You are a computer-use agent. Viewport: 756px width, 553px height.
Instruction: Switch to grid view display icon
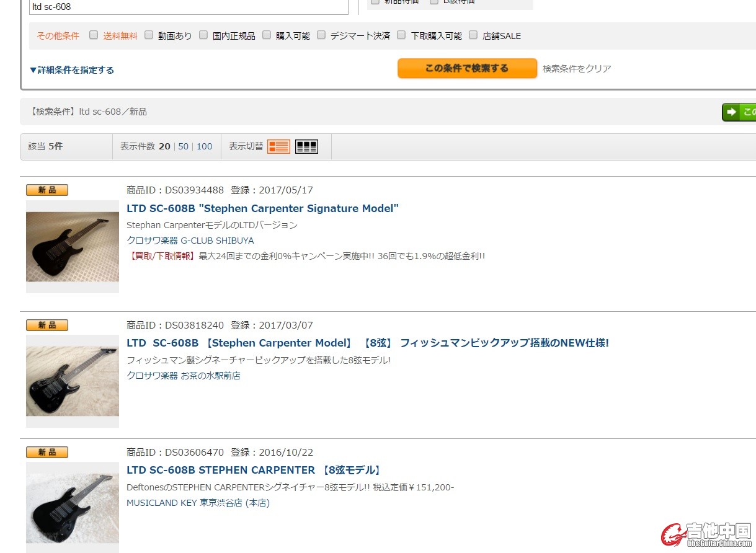tap(306, 147)
